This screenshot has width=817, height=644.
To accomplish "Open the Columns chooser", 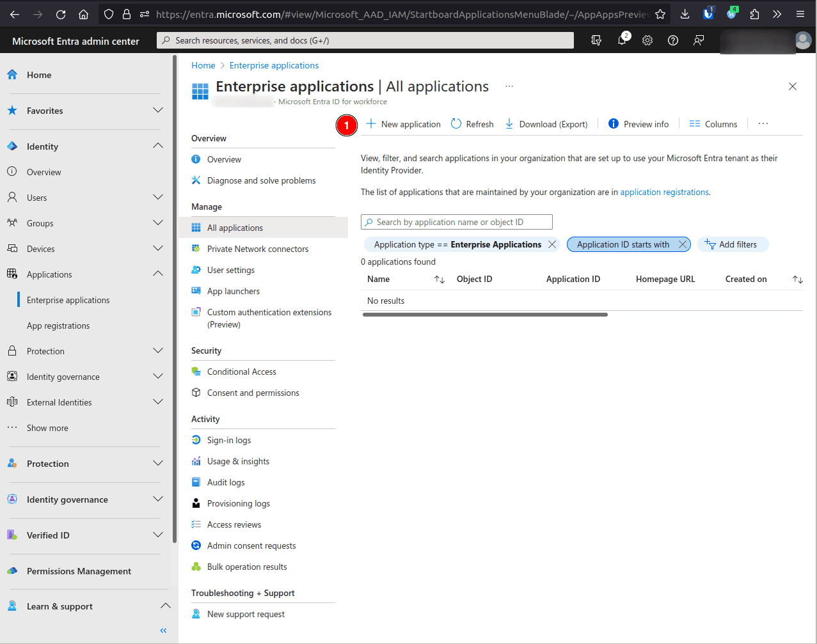I will [713, 124].
